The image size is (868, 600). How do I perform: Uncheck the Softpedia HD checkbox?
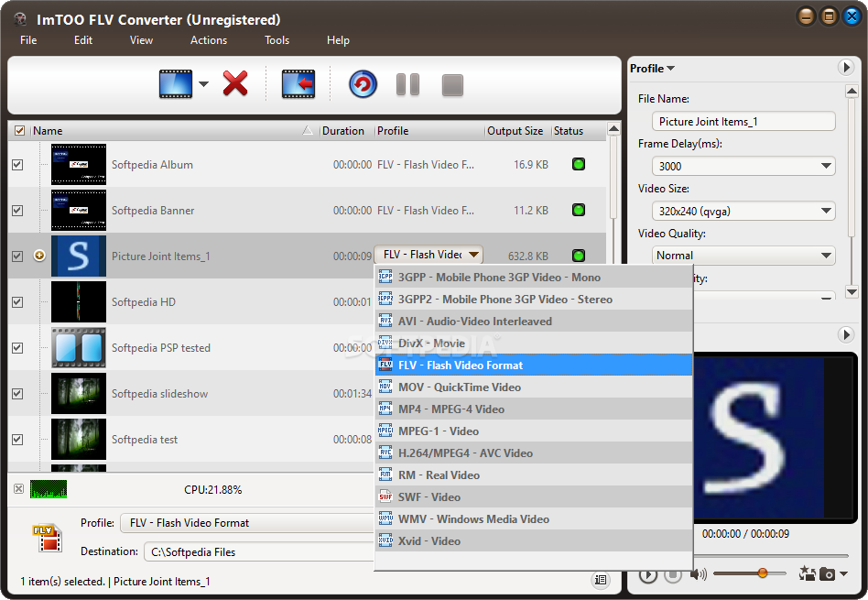17,302
